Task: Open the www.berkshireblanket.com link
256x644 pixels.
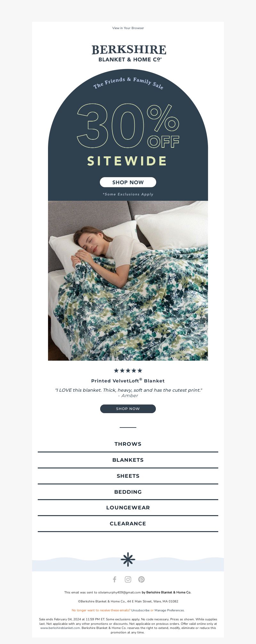Action: click(60, 628)
